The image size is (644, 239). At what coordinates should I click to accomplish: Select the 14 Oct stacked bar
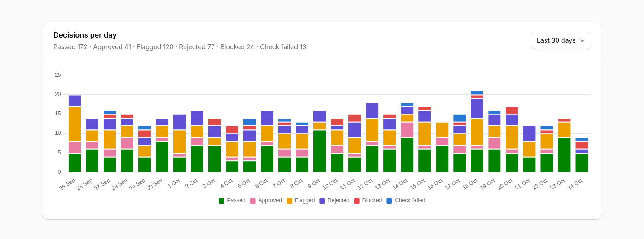407,137
